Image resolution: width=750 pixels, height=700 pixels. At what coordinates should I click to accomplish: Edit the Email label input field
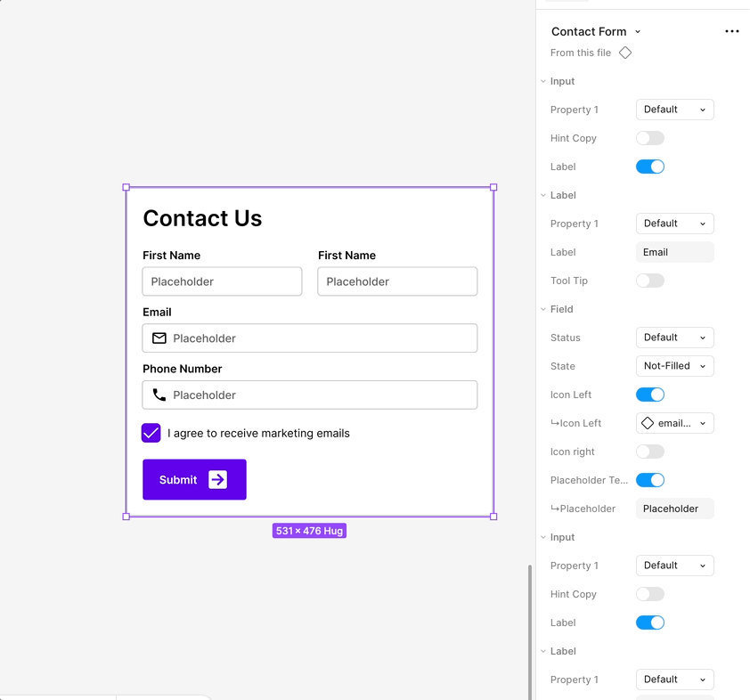pos(674,252)
